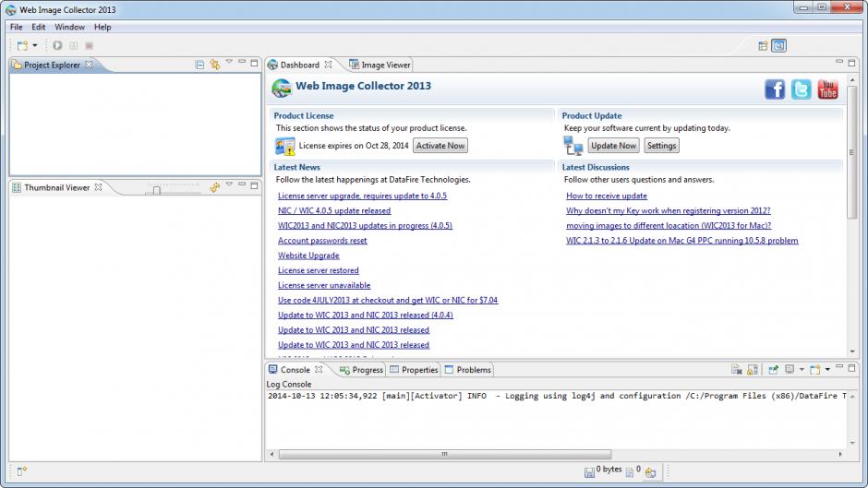Screen dimensions: 868x488
Task: Close the Console tab
Action: coord(319,369)
